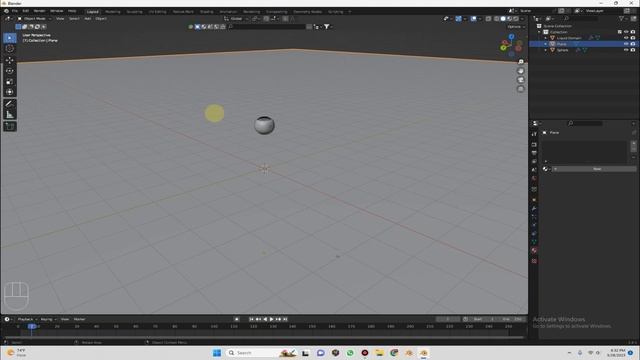Select the Measure tool
This screenshot has height=360, width=640.
coord(10,115)
